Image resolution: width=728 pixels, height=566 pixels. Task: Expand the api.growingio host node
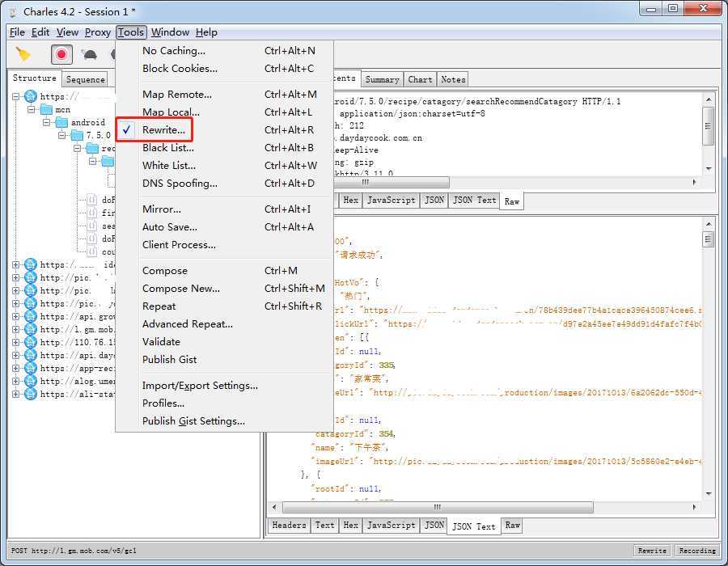(x=16, y=316)
